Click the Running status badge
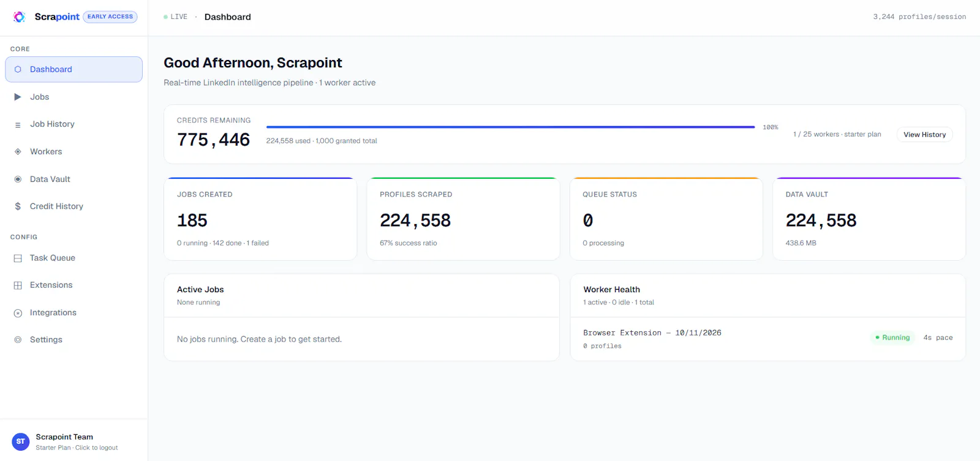 coord(892,337)
